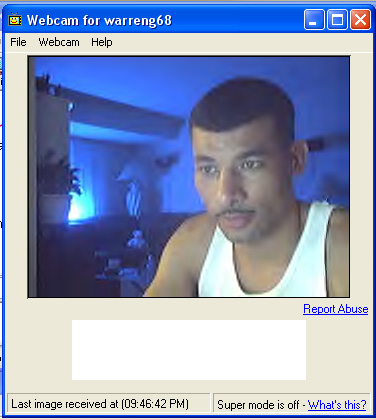Screen dimensions: 376x419
Task: Maximize the webcam window
Action: (337, 20)
